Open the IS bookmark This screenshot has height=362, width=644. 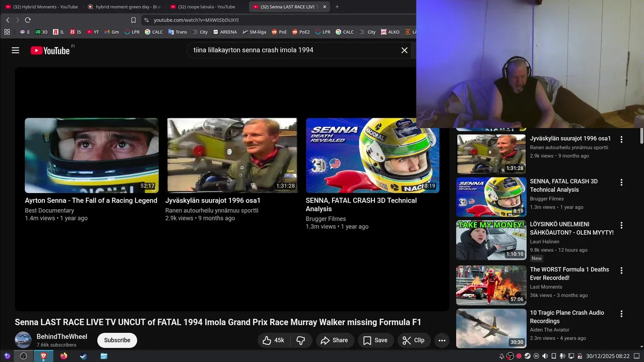[75, 32]
